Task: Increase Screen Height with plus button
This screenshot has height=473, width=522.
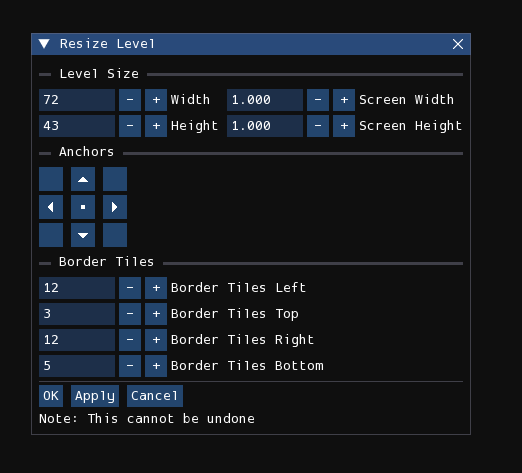Action: pos(344,126)
